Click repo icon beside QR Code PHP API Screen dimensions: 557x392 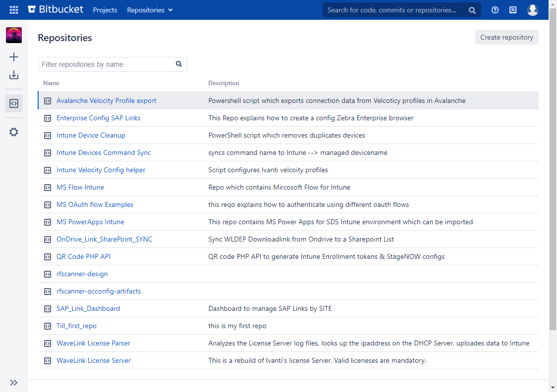48,257
